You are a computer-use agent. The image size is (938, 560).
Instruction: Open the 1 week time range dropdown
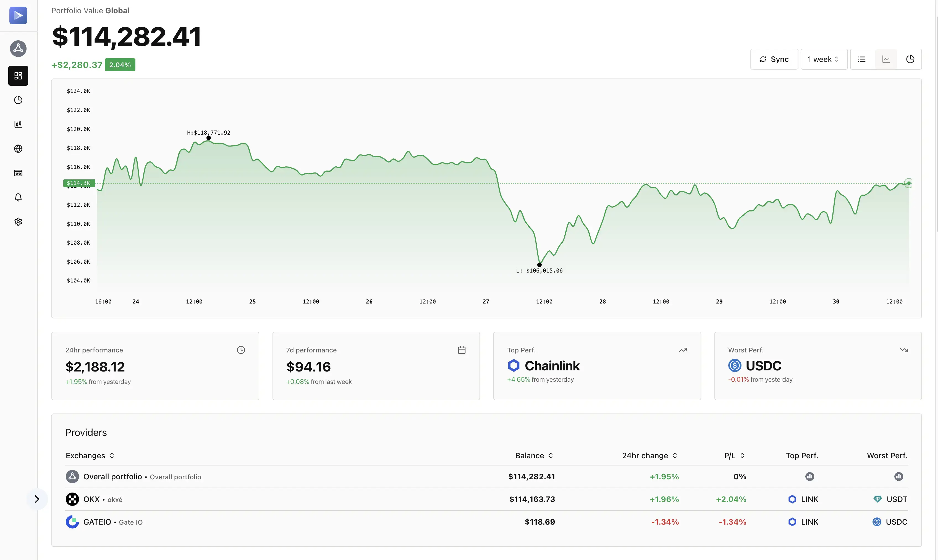[823, 59]
